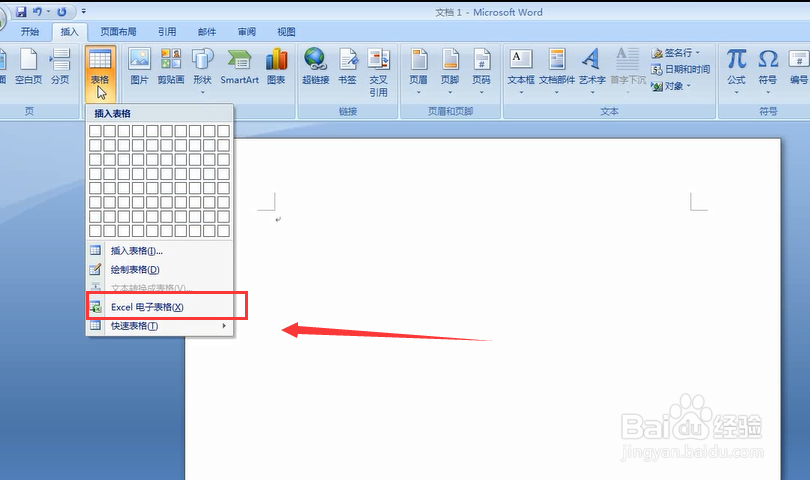Viewport: 810px width, 480px height.
Task: Open the 文档部件 quick parts dropdown
Action: click(x=557, y=71)
